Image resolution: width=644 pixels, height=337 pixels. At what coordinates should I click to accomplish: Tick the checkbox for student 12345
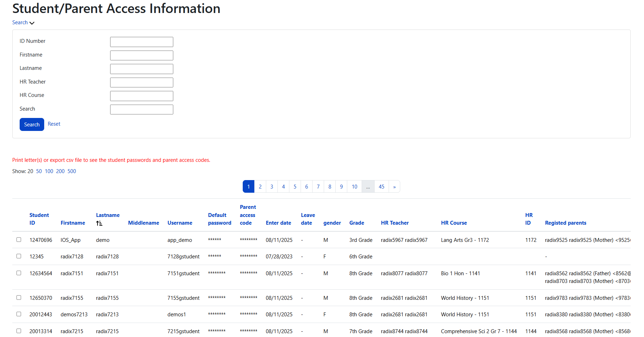click(x=19, y=256)
